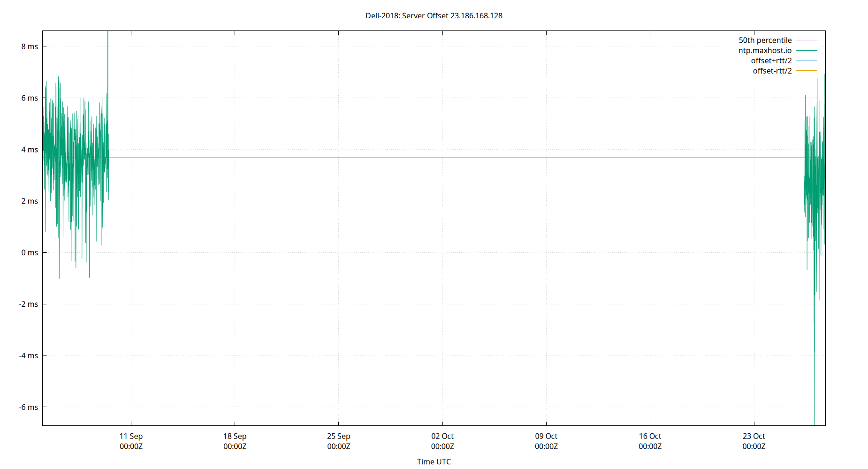Toggle the offset+rtt/2 series display

coord(771,61)
